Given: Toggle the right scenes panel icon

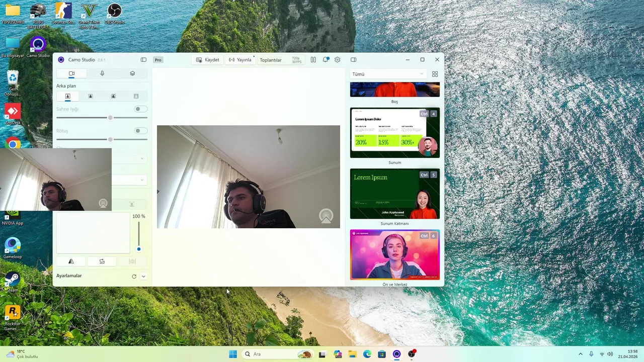Looking at the screenshot, I should pos(354,60).
